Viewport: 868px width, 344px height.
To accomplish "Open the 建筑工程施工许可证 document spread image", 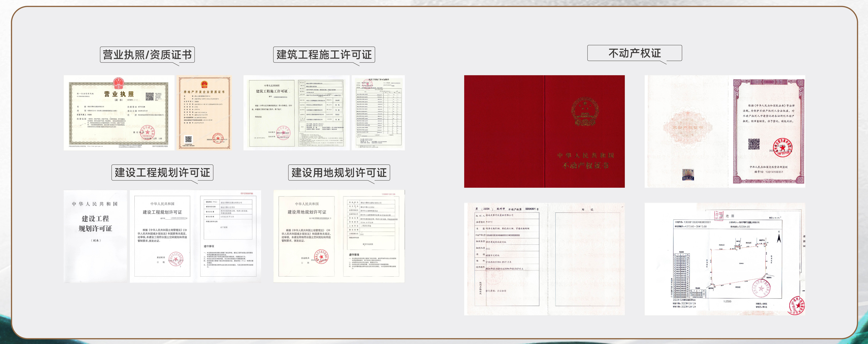I will point(296,113).
